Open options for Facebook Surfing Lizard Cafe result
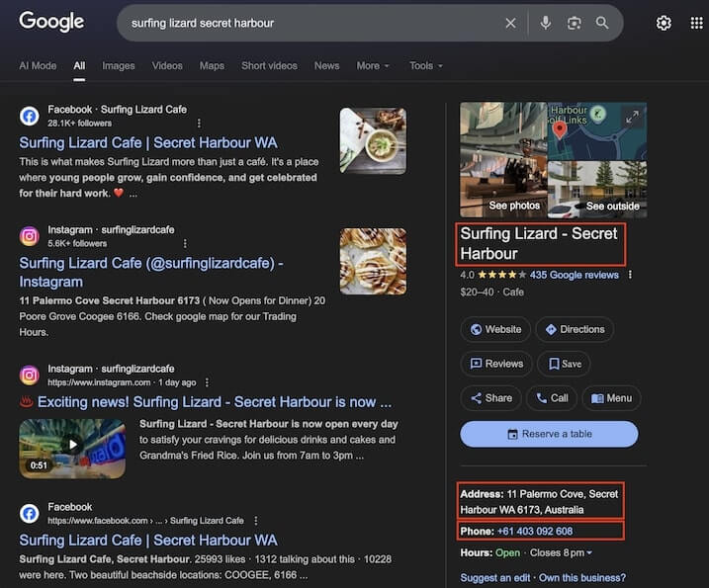 199,123
